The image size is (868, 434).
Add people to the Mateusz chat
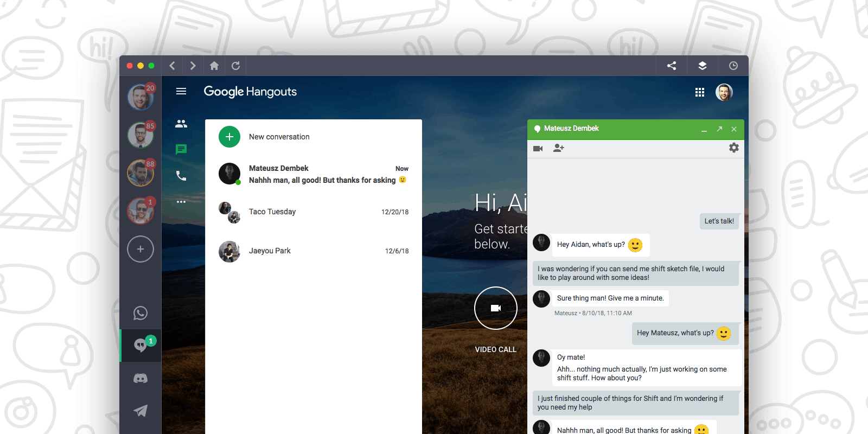[x=559, y=148]
